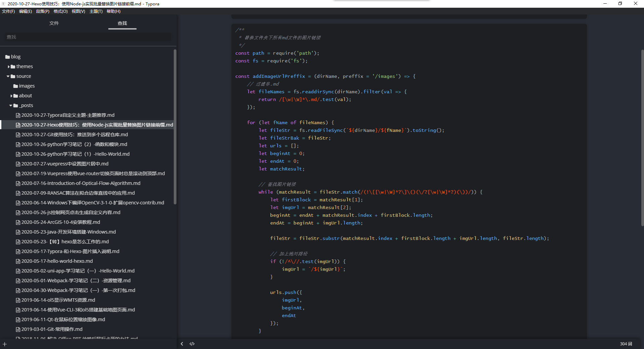This screenshot has height=349, width=644.
Task: Click file icon of 2020-05-17-hello-world-hexo.md
Action: [x=18, y=261]
